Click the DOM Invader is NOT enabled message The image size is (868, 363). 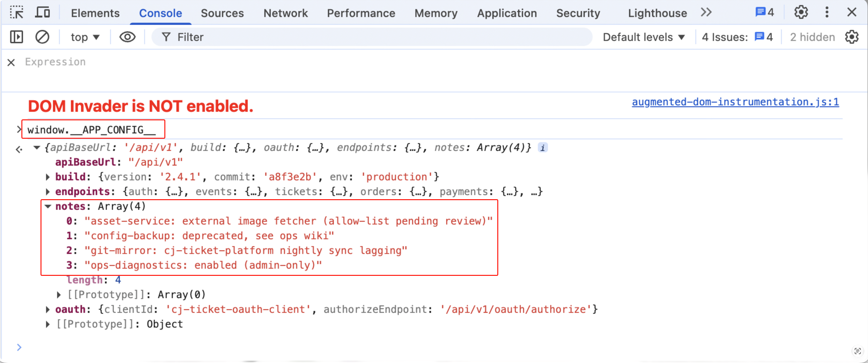point(140,106)
